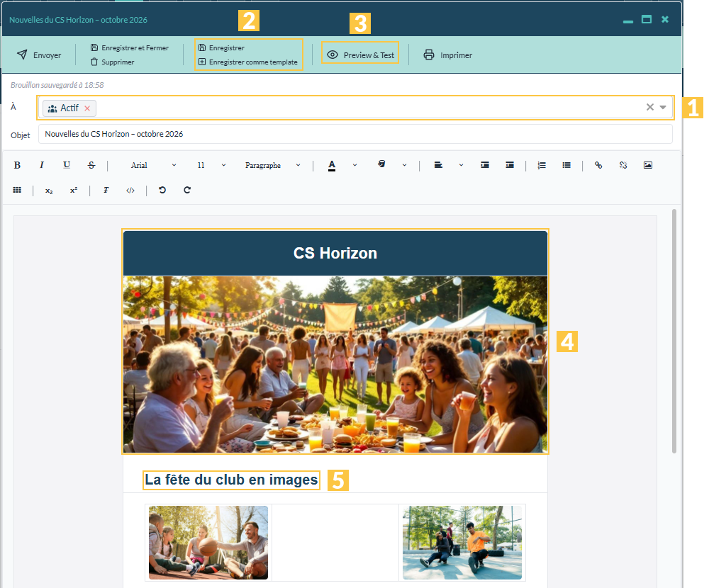Click the CS Horizon header banner
Image resolution: width=709 pixels, height=588 pixels.
point(335,253)
